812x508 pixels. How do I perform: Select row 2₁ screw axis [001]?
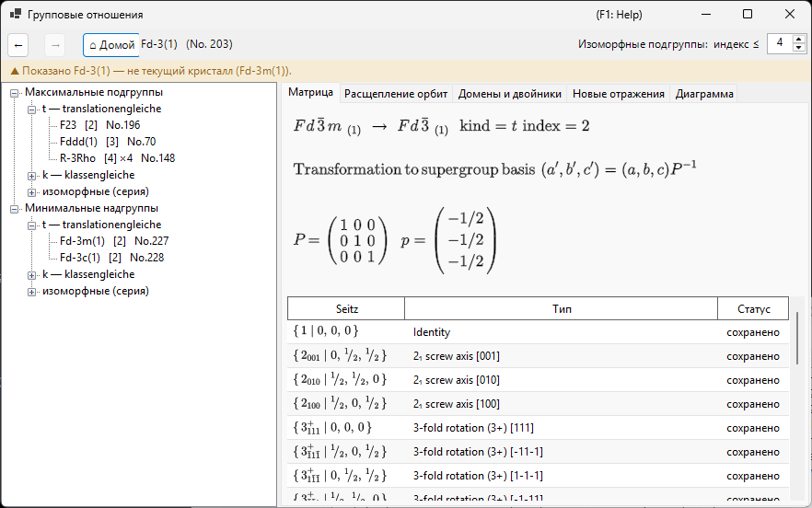(x=538, y=356)
